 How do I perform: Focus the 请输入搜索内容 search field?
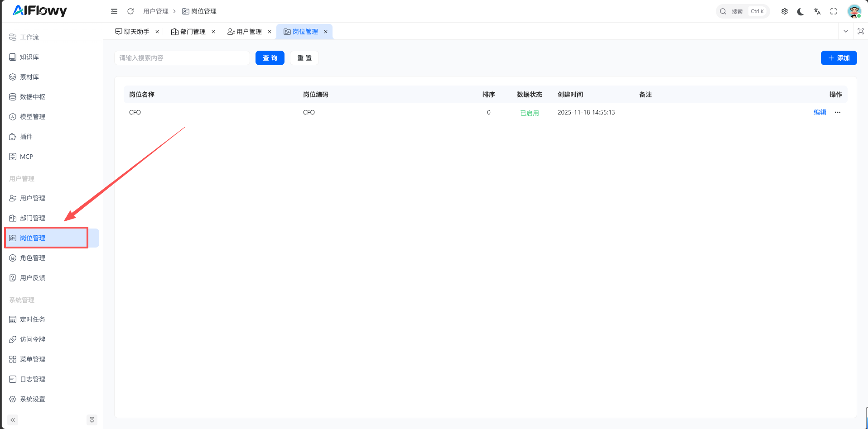tap(182, 58)
